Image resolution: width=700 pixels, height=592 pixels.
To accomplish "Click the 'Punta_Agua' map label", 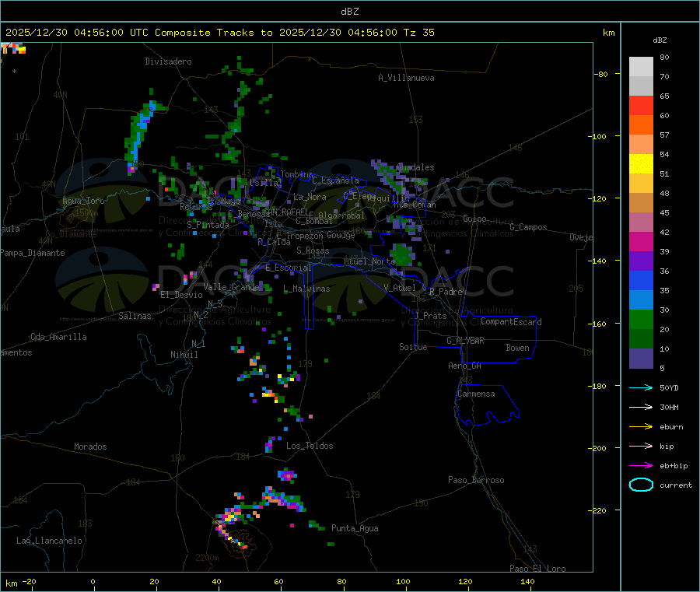I will point(355,528).
